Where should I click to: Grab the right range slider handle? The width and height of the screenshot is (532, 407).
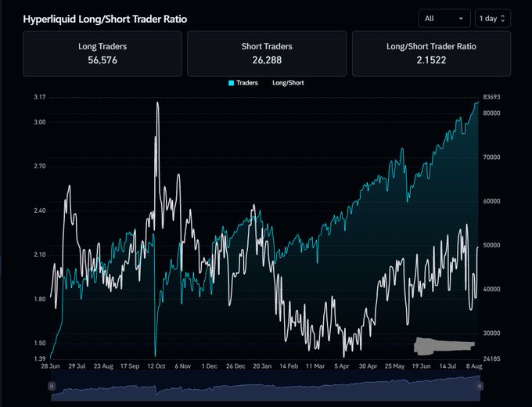[x=480, y=386]
